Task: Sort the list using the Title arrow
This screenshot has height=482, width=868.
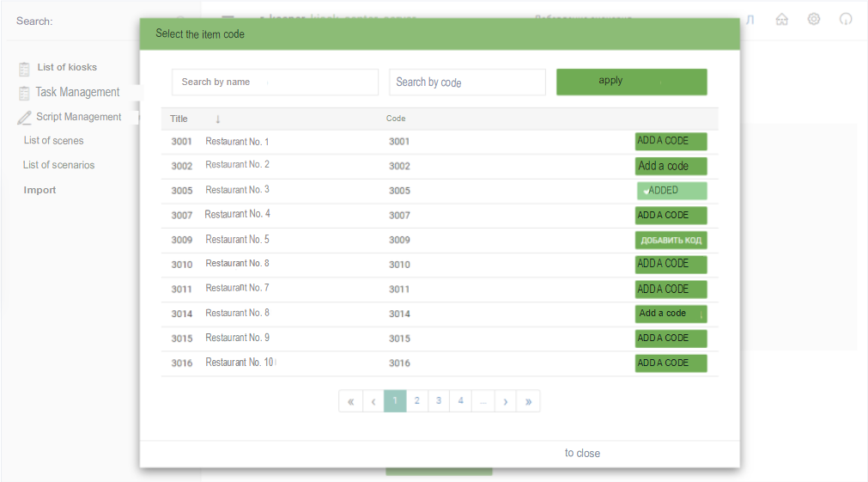Action: [x=218, y=119]
